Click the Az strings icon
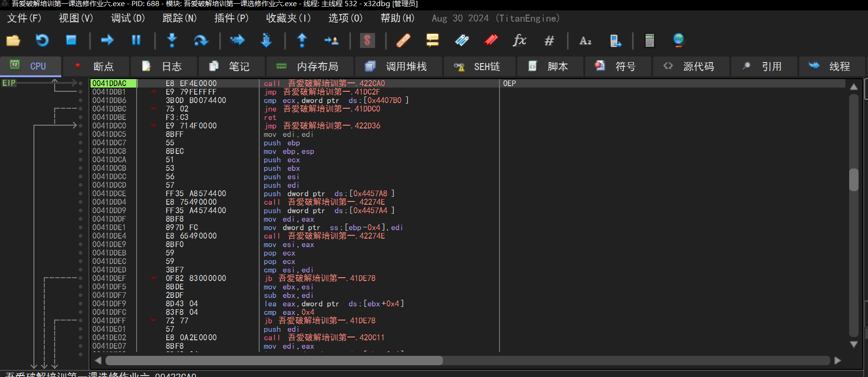The image size is (868, 377). (x=585, y=40)
